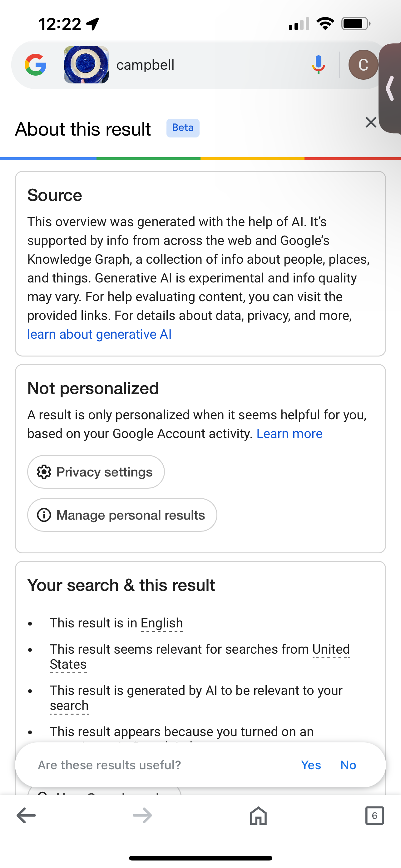Go back with the back arrow

pos(26,816)
